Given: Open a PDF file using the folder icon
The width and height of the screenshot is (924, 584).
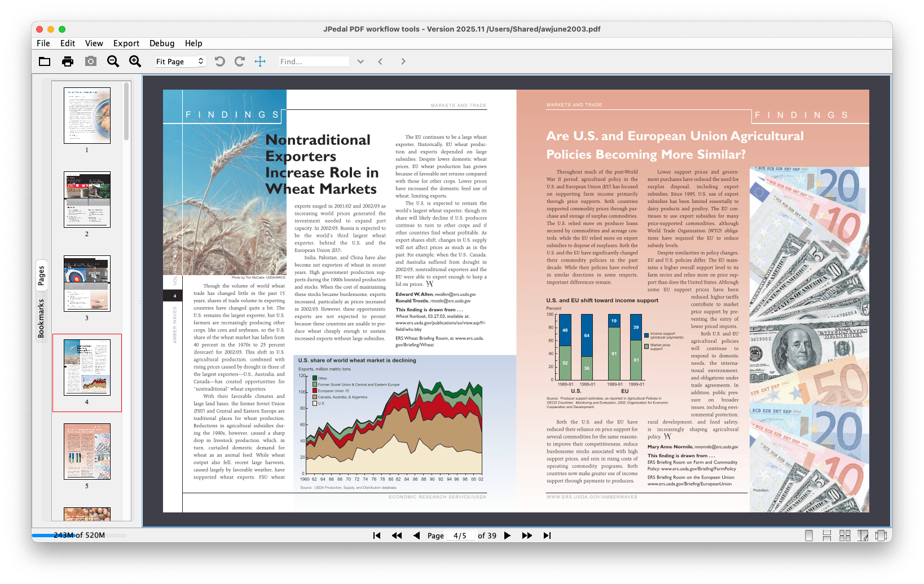Looking at the screenshot, I should pyautogui.click(x=45, y=61).
